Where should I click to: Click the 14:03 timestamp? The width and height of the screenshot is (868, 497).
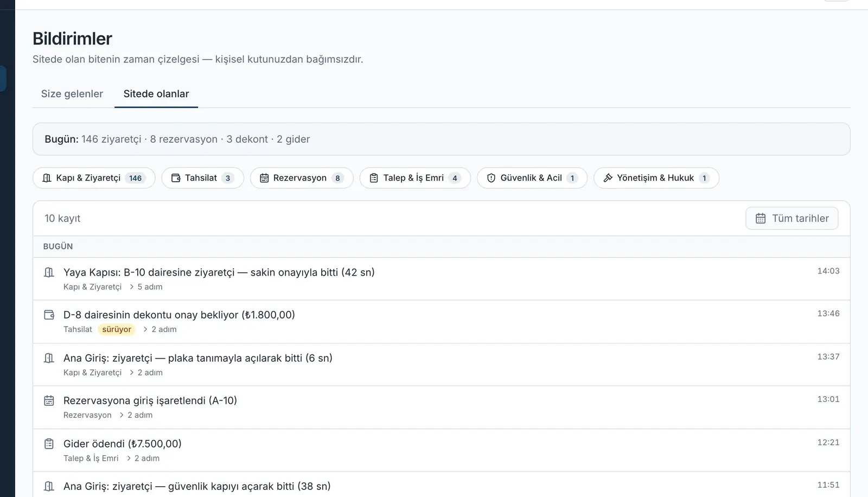click(828, 271)
